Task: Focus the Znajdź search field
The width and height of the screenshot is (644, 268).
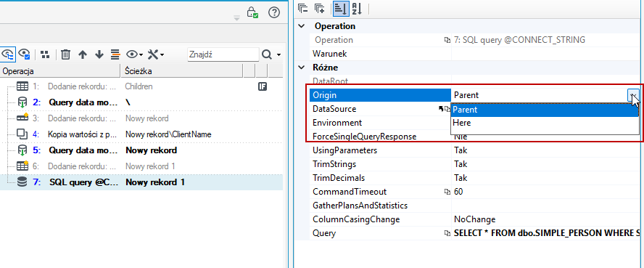Action: (223, 54)
